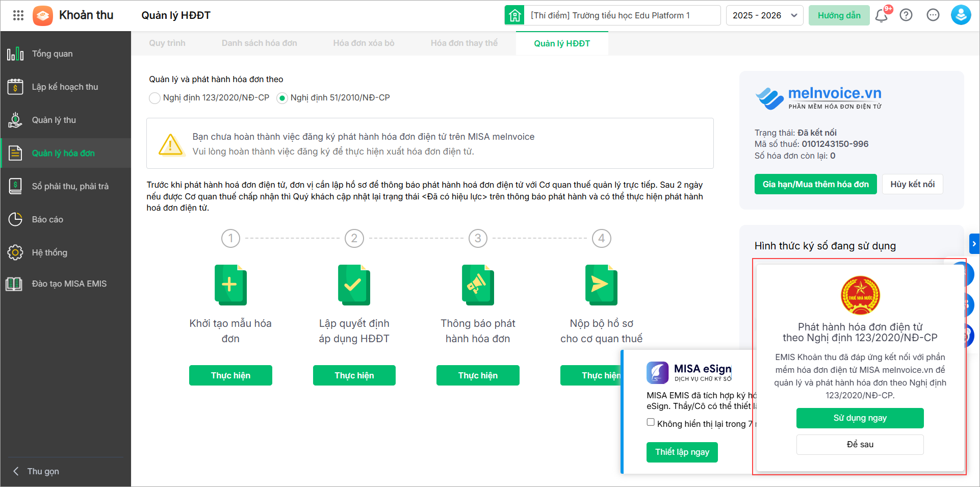Click the Khoản thu app logo icon

click(x=43, y=16)
